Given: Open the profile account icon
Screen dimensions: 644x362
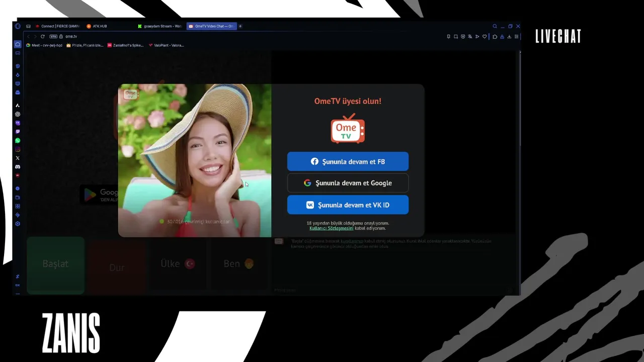Looking at the screenshot, I should pos(502,36).
